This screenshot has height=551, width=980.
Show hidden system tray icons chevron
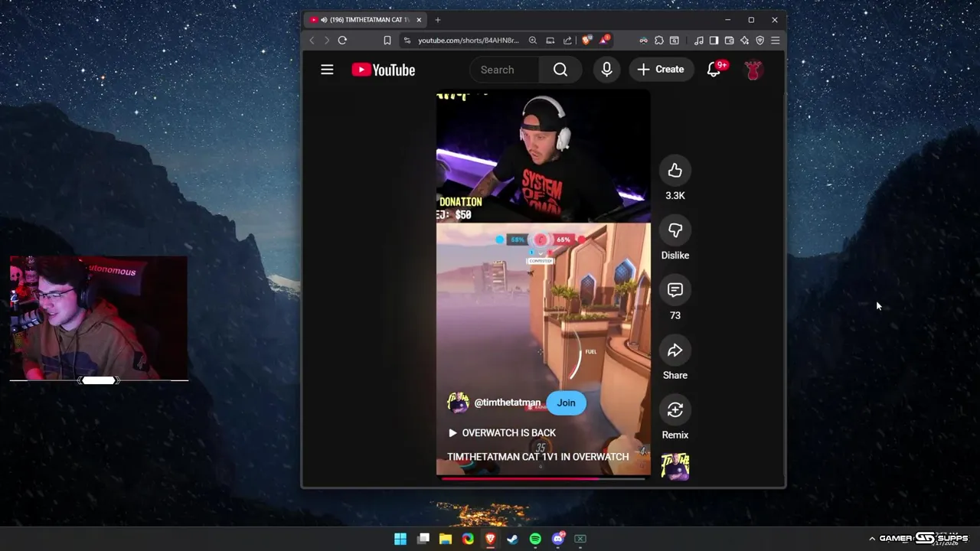pyautogui.click(x=872, y=539)
